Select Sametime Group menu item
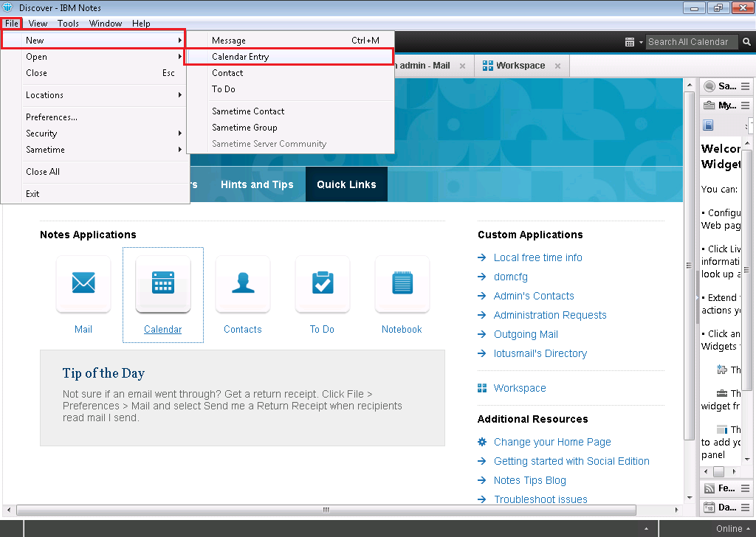The width and height of the screenshot is (756, 537). (291, 128)
